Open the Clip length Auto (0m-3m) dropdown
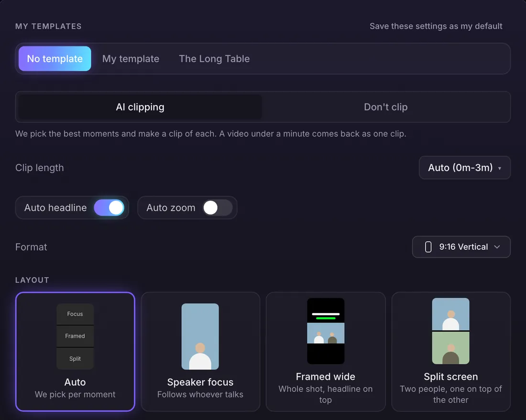 tap(465, 168)
